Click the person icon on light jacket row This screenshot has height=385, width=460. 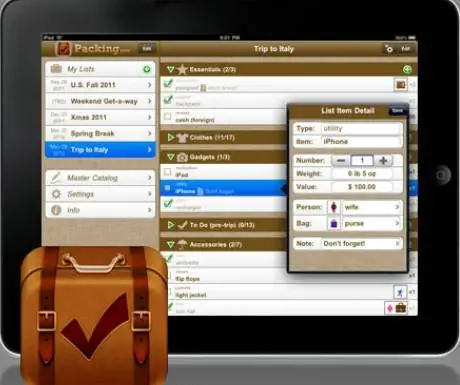[x=400, y=292]
